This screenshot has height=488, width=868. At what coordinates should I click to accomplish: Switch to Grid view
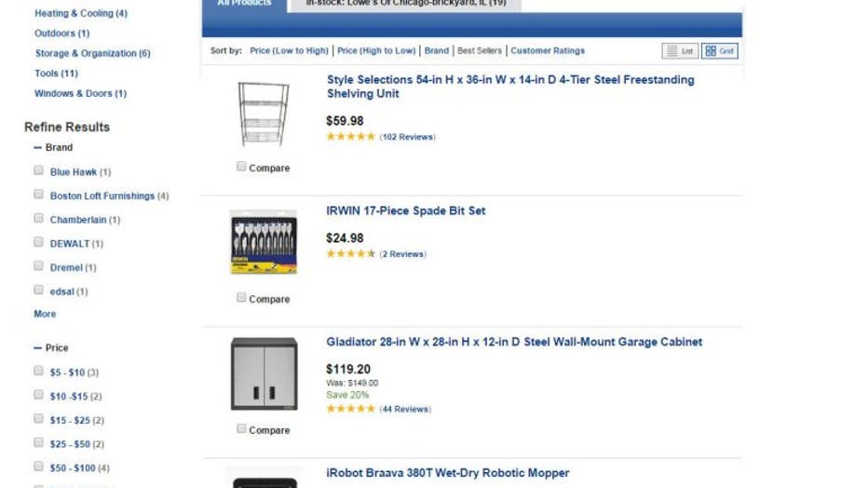[x=719, y=51]
